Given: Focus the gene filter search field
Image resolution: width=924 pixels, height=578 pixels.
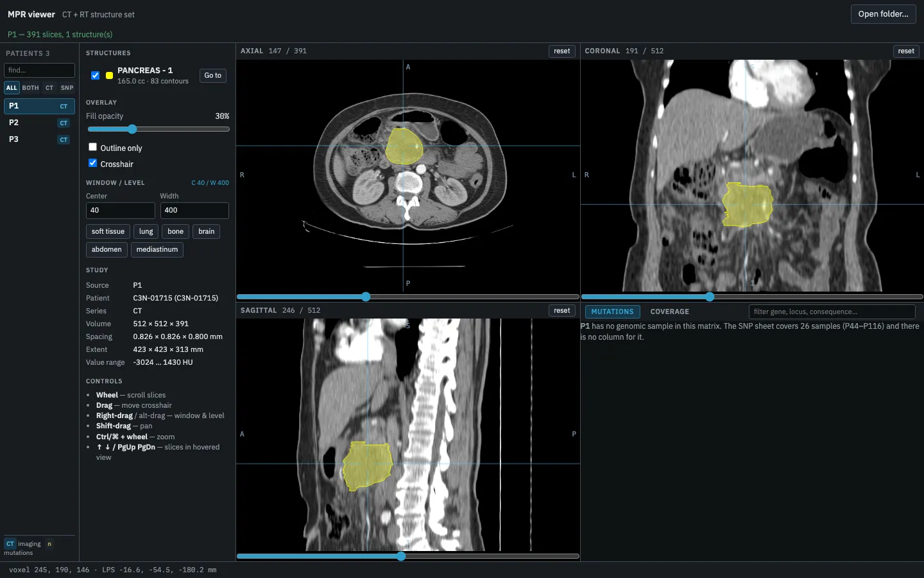Looking at the screenshot, I should pyautogui.click(x=832, y=312).
